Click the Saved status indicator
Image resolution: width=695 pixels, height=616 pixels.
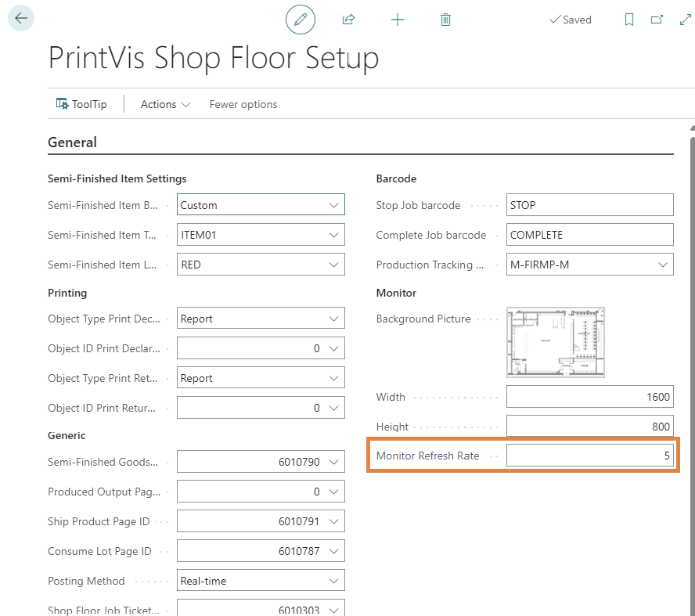[571, 20]
